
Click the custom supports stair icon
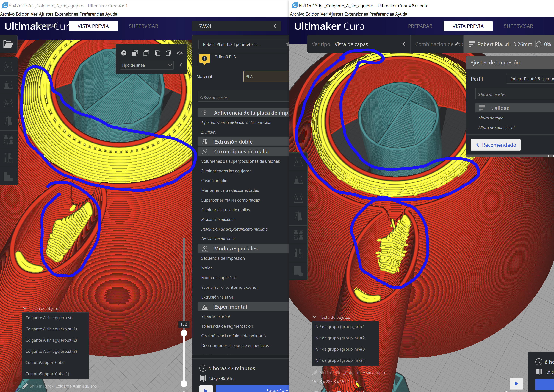[x=8, y=176]
